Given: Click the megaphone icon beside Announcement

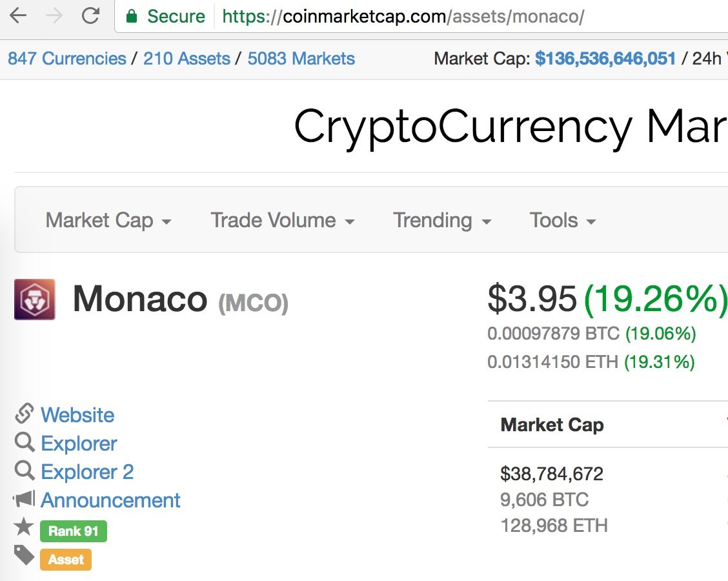Looking at the screenshot, I should [24, 499].
